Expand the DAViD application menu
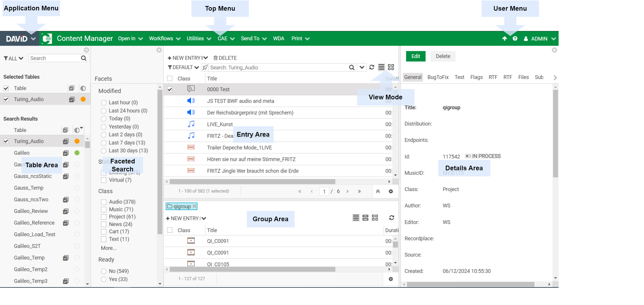 point(21,39)
